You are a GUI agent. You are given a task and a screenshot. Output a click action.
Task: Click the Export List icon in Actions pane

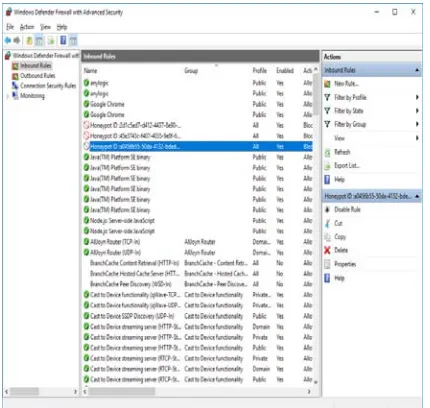coord(327,166)
